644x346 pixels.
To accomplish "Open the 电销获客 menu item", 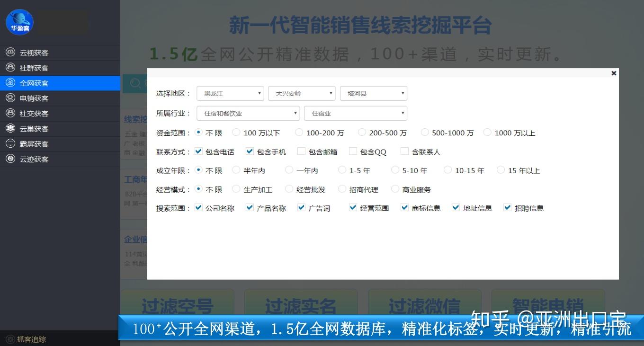I will point(60,98).
